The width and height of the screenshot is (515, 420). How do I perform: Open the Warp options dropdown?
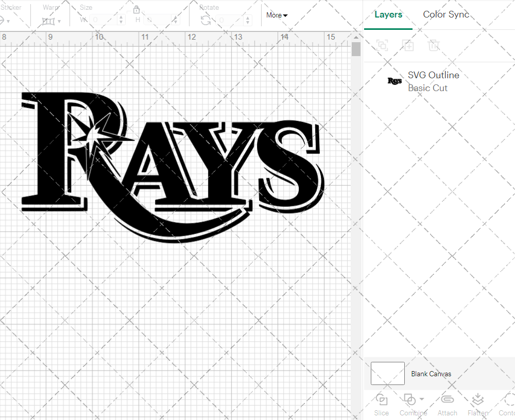[x=58, y=22]
